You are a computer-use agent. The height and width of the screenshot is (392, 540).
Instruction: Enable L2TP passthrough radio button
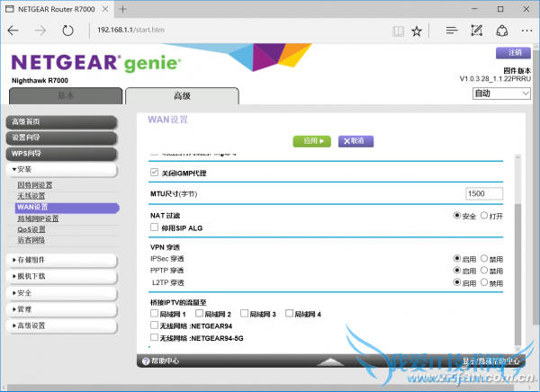click(x=456, y=282)
